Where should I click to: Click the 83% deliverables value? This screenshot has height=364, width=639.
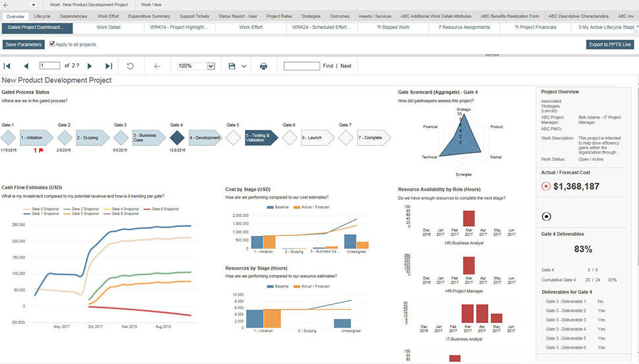pos(583,249)
